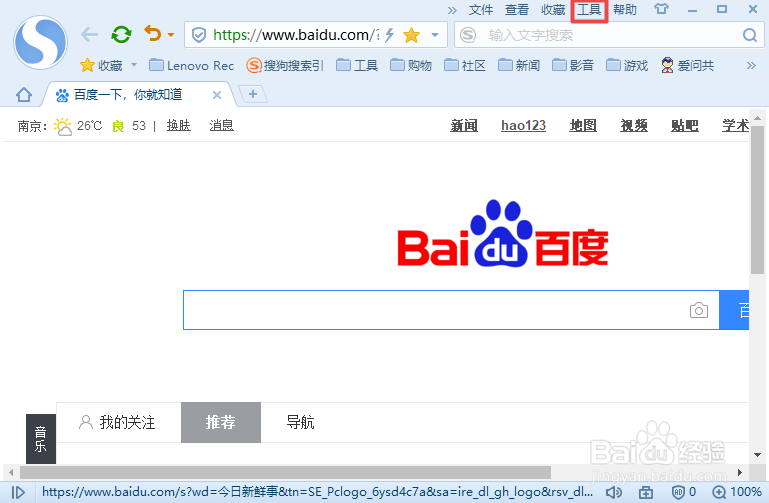Click the skin T-shirt icon
This screenshot has width=769, height=503.
(661, 9)
